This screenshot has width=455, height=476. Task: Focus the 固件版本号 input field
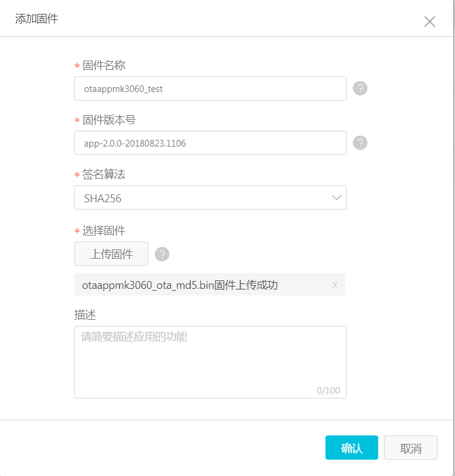(x=210, y=143)
